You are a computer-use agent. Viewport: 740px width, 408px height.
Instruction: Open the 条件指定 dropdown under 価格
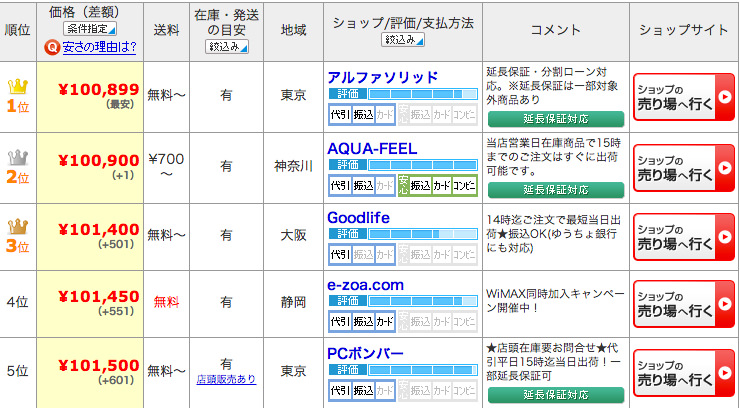[90, 29]
